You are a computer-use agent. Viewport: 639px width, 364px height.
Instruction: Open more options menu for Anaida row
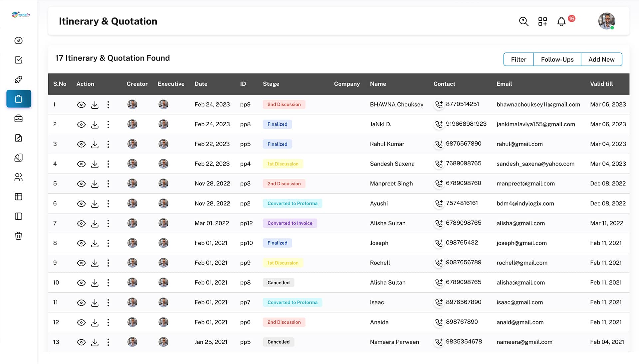coord(108,322)
